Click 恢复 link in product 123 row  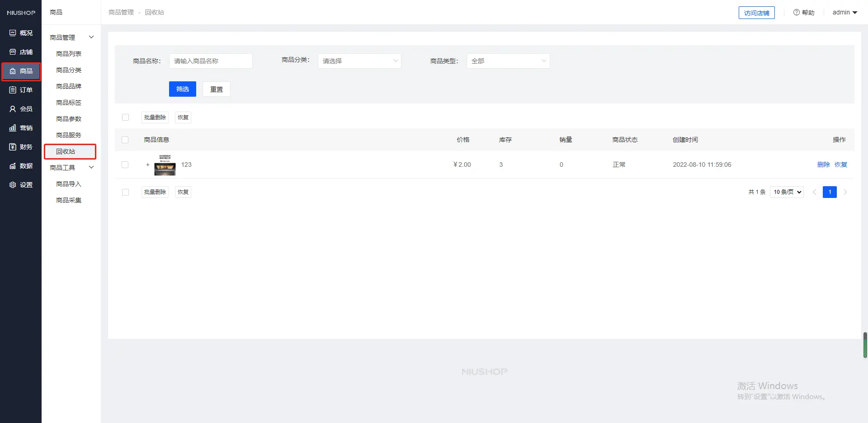click(841, 165)
